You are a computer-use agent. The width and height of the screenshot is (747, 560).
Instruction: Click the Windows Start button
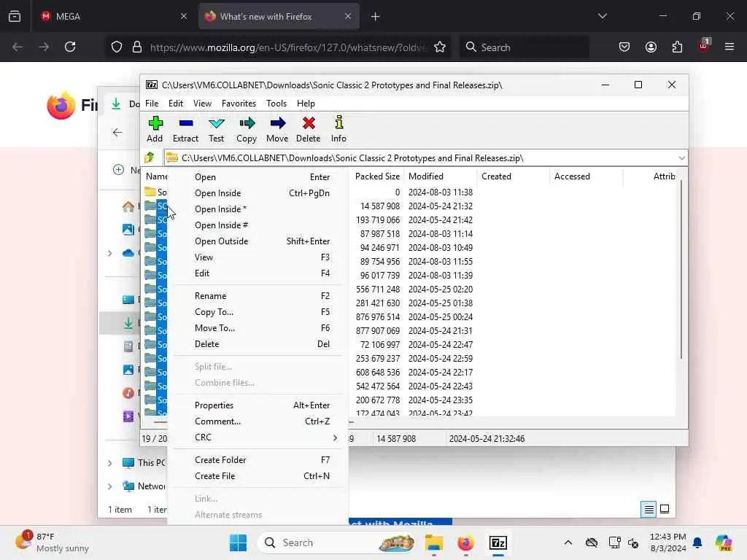click(239, 542)
